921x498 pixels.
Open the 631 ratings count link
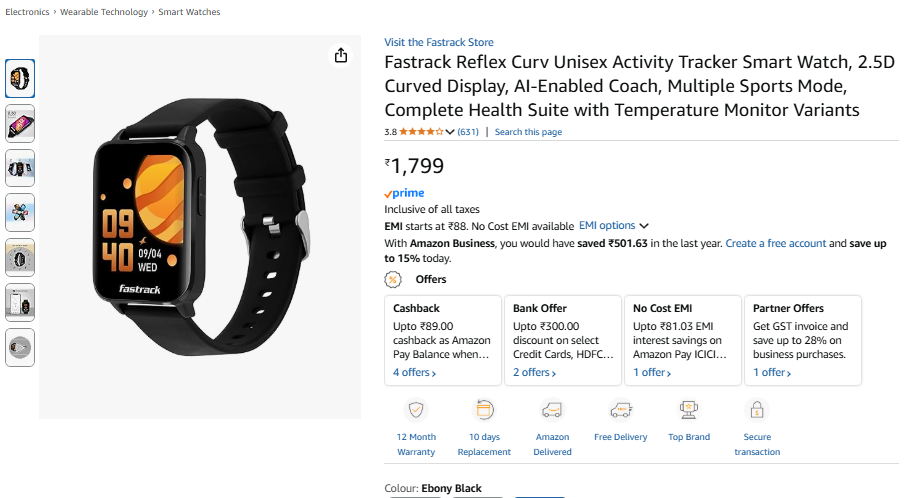468,132
